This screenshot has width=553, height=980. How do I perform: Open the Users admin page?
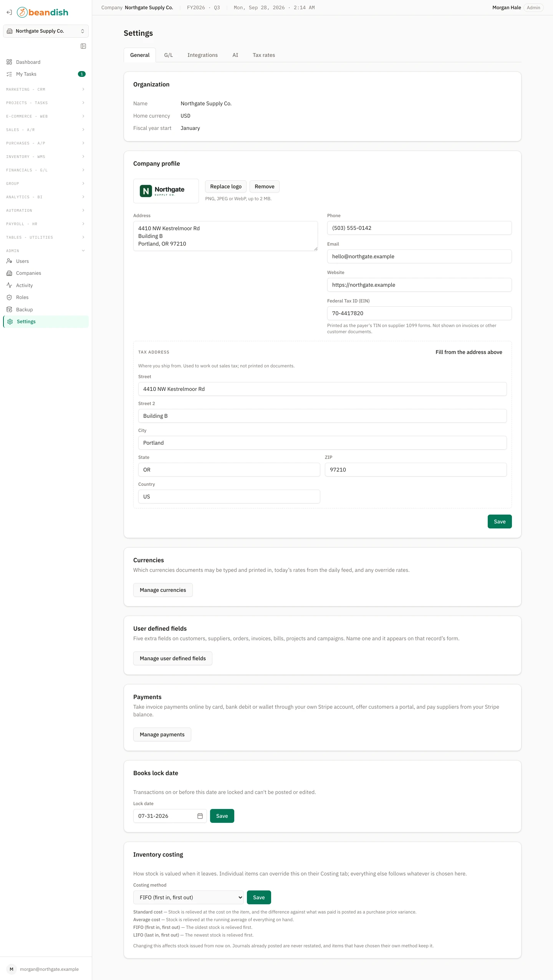(46, 261)
